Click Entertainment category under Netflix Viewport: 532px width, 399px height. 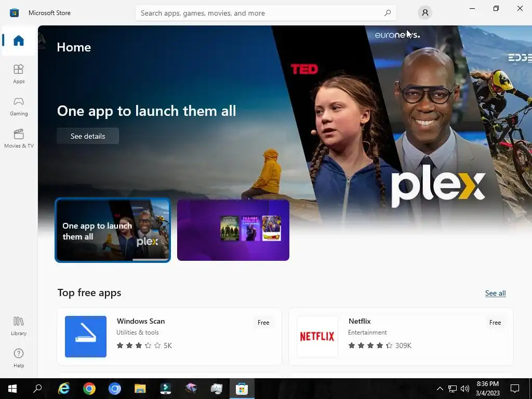(x=367, y=332)
